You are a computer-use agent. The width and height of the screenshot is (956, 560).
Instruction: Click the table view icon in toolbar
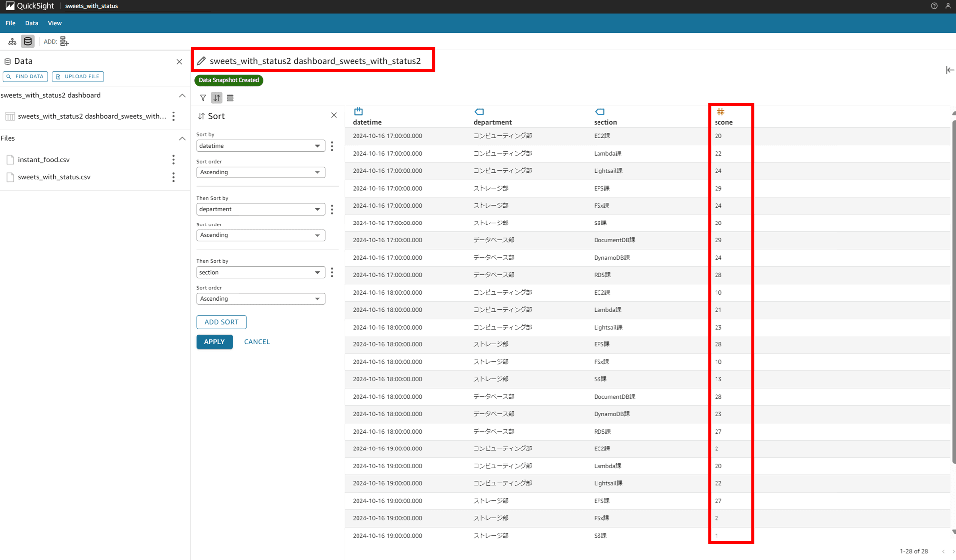tap(231, 98)
